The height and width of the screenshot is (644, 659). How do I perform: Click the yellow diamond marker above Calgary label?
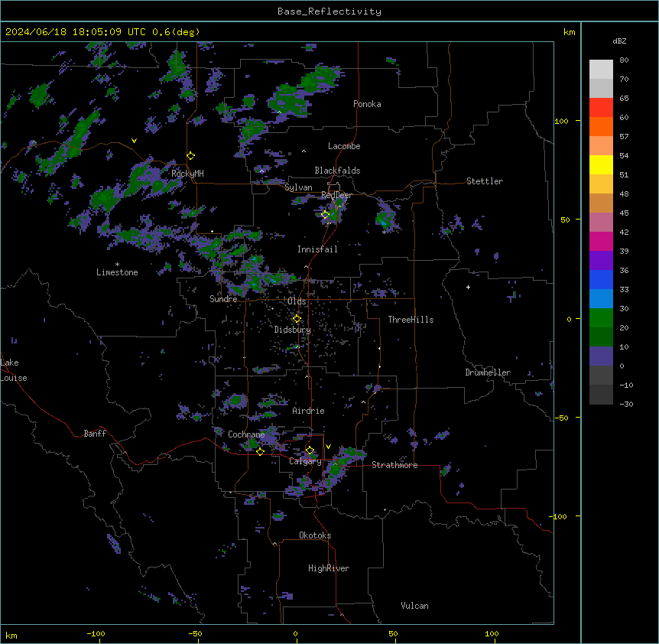coord(310,450)
